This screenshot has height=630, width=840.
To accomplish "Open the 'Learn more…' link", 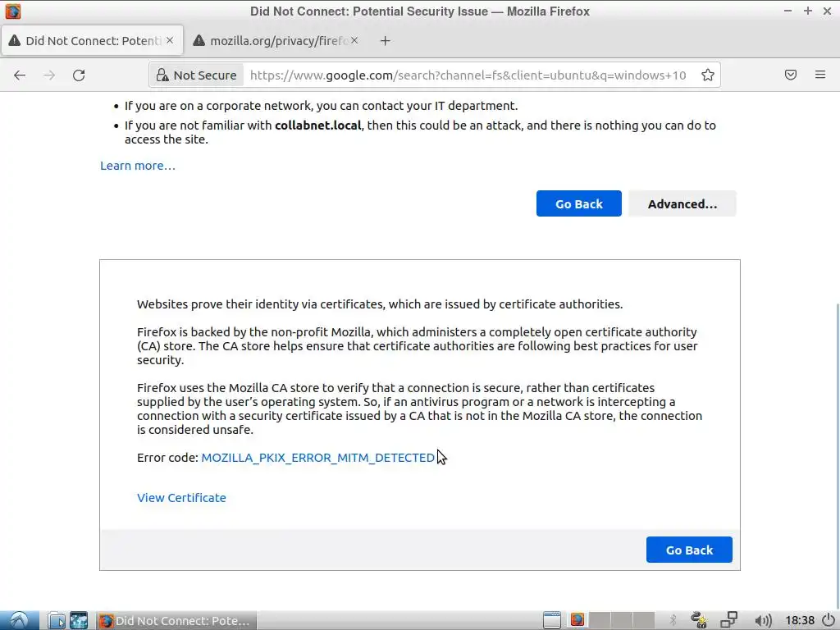I will [x=138, y=166].
